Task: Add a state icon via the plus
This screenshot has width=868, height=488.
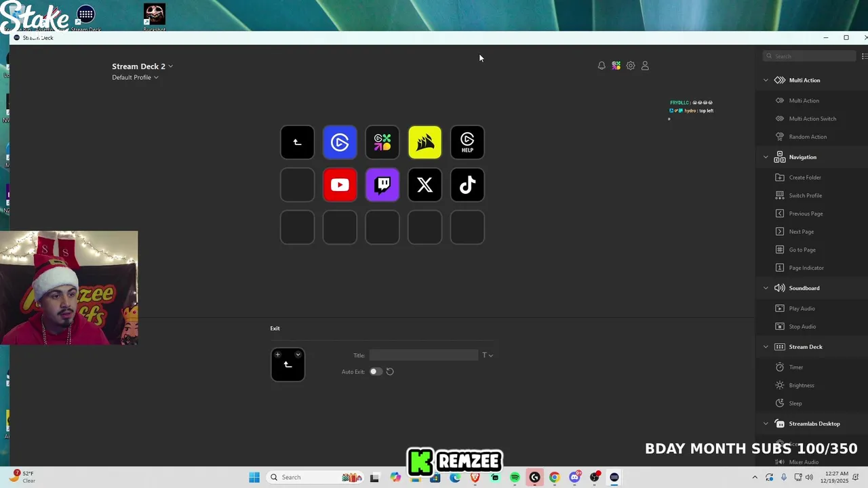Action: pyautogui.click(x=277, y=354)
